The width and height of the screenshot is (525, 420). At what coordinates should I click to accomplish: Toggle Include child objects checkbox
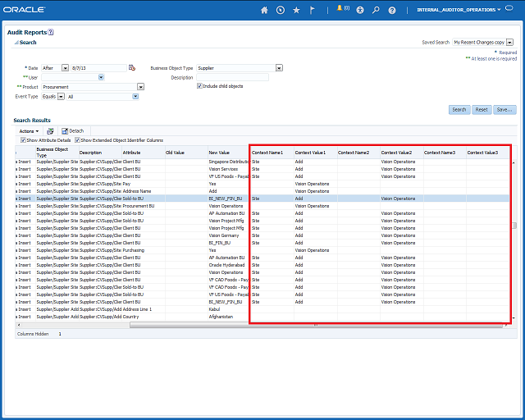click(199, 86)
